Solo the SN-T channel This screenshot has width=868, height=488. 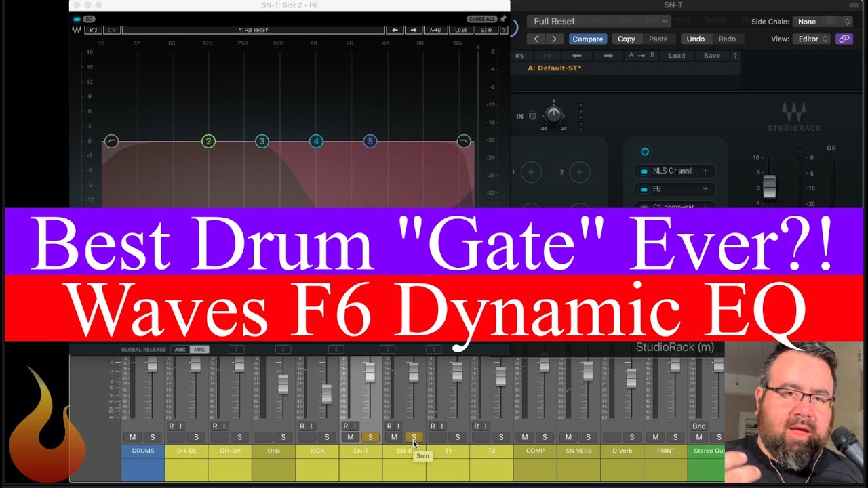pos(370,437)
